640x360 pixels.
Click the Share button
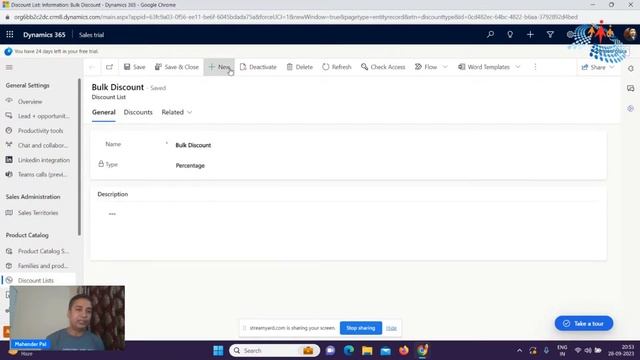[594, 67]
